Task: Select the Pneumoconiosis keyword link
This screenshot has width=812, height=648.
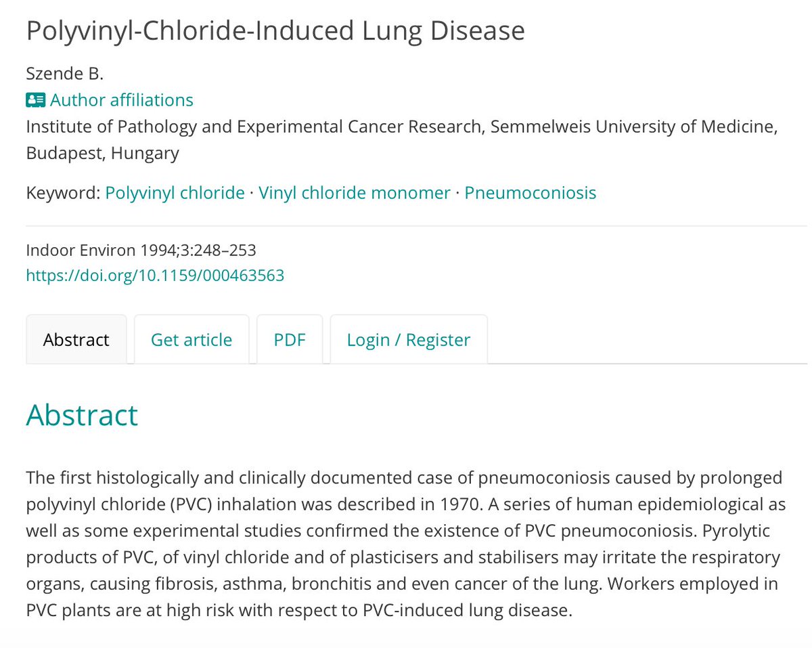Action: pos(530,193)
